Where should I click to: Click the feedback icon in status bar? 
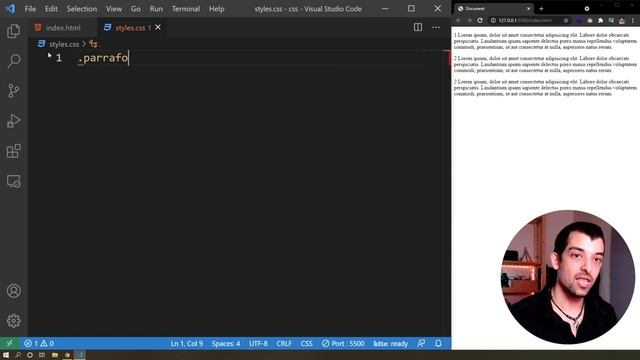(x=421, y=343)
